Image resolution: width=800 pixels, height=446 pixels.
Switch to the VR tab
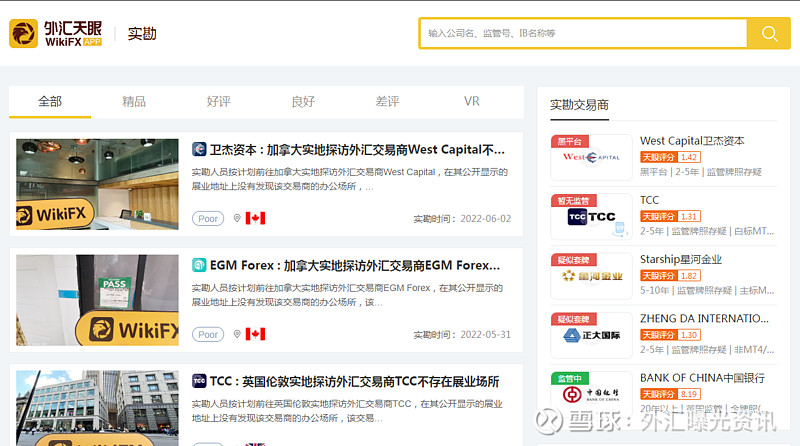471,102
